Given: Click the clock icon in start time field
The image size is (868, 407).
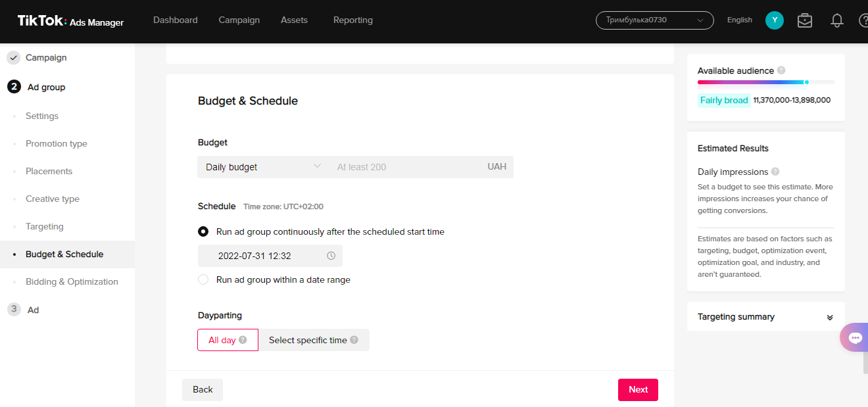Looking at the screenshot, I should point(331,256).
